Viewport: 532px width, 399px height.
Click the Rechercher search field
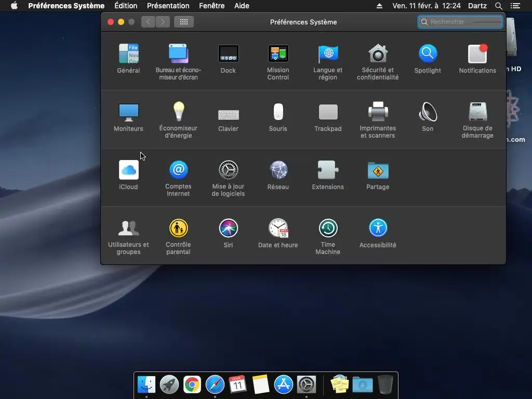460,22
